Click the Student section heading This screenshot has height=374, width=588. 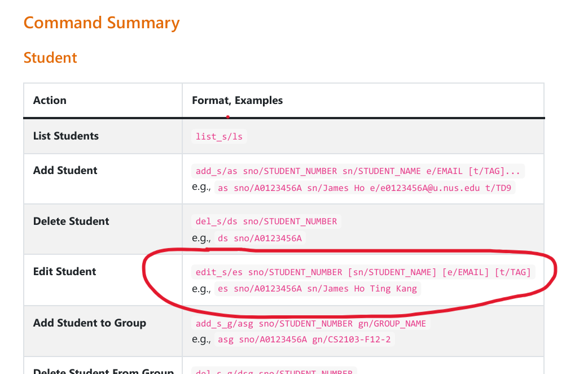(50, 58)
